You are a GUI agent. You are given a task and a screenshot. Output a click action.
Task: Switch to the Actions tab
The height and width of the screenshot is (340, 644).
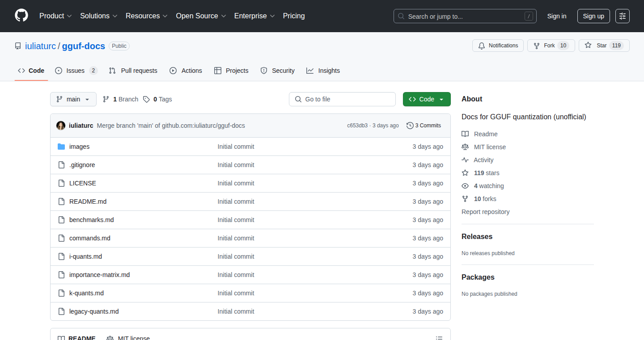click(186, 71)
